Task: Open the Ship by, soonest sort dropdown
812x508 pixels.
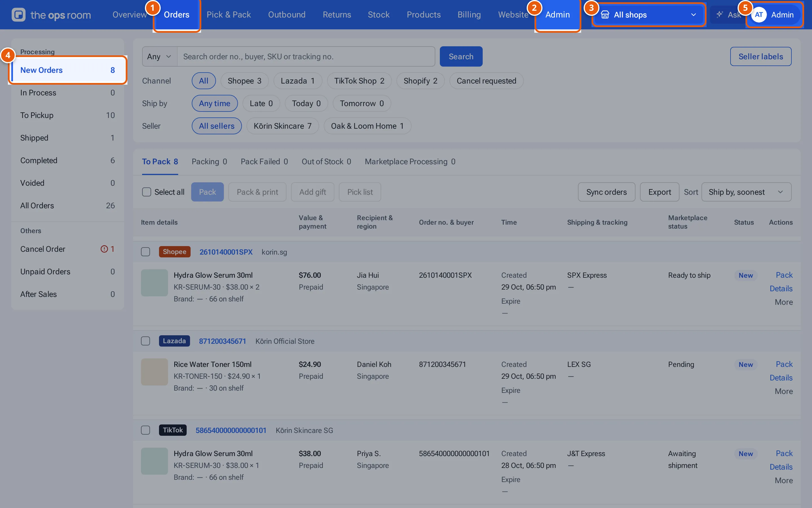Action: [746, 192]
